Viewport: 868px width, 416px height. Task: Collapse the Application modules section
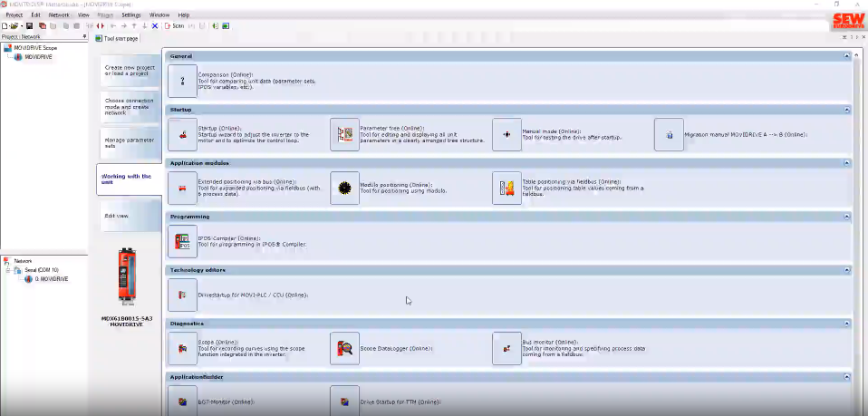pyautogui.click(x=846, y=163)
